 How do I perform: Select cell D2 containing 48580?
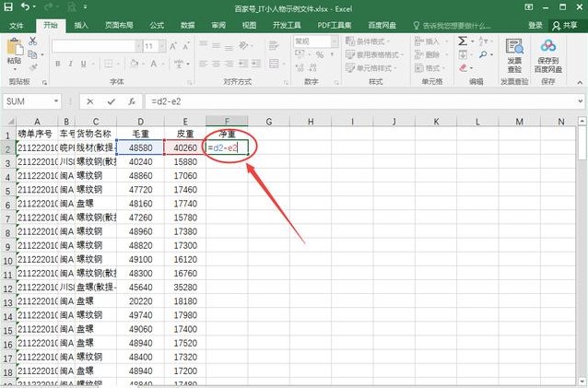tap(140, 147)
